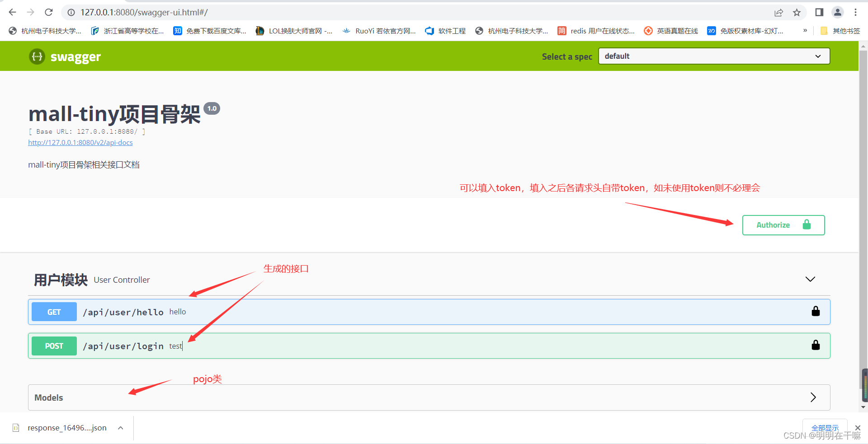Image resolution: width=868 pixels, height=444 pixels.
Task: Click the browser forward arrow
Action: (x=31, y=12)
